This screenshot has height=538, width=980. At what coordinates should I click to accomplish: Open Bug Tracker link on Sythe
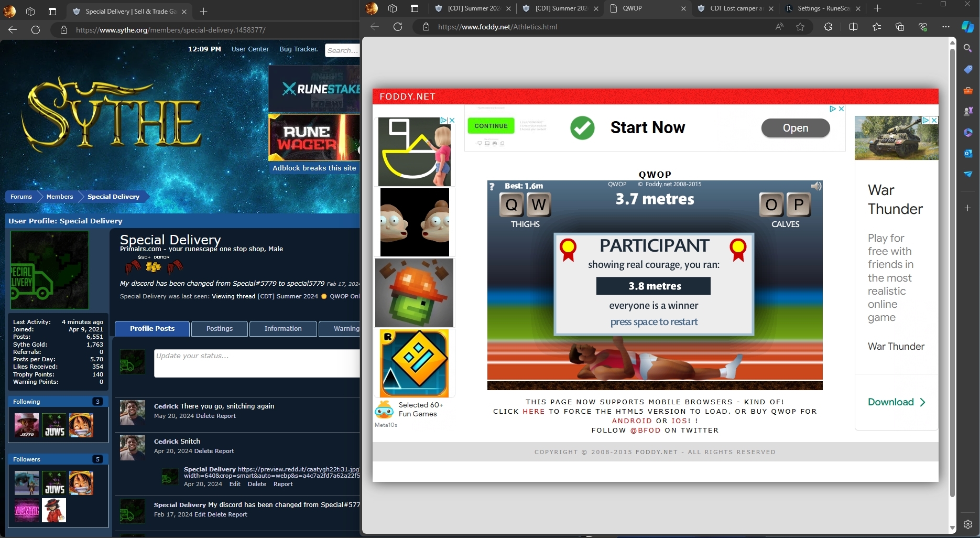pos(299,49)
